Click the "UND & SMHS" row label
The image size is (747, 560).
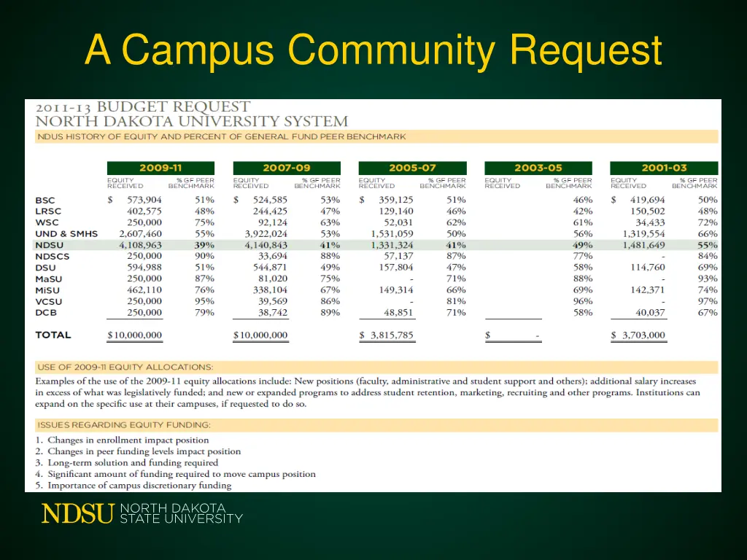click(66, 234)
